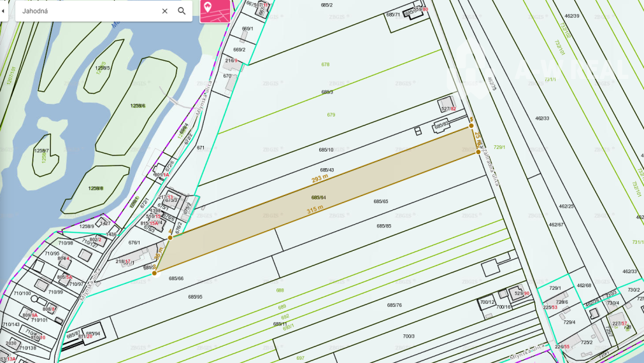Select the island parcel 1258/6
The width and height of the screenshot is (644, 363).
pyautogui.click(x=138, y=106)
